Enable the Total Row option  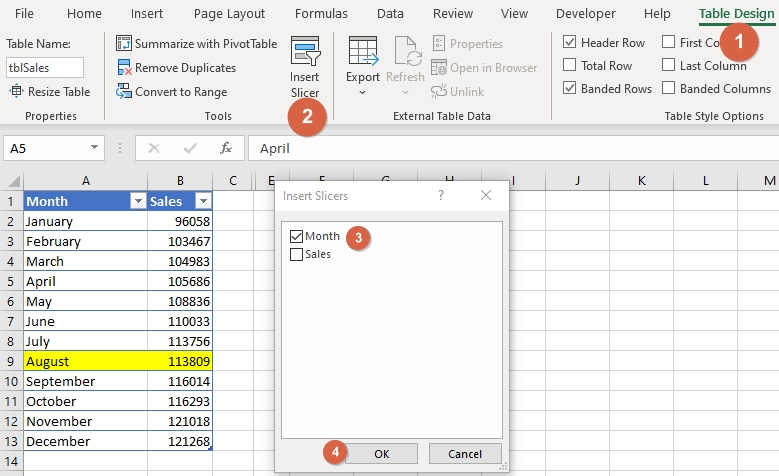point(569,66)
